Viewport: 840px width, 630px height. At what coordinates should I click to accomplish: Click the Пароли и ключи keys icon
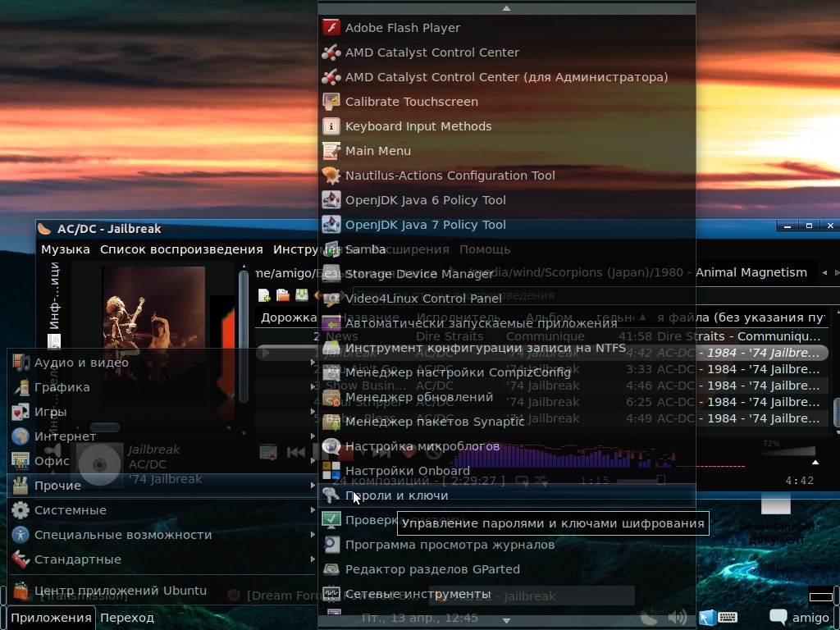point(331,495)
